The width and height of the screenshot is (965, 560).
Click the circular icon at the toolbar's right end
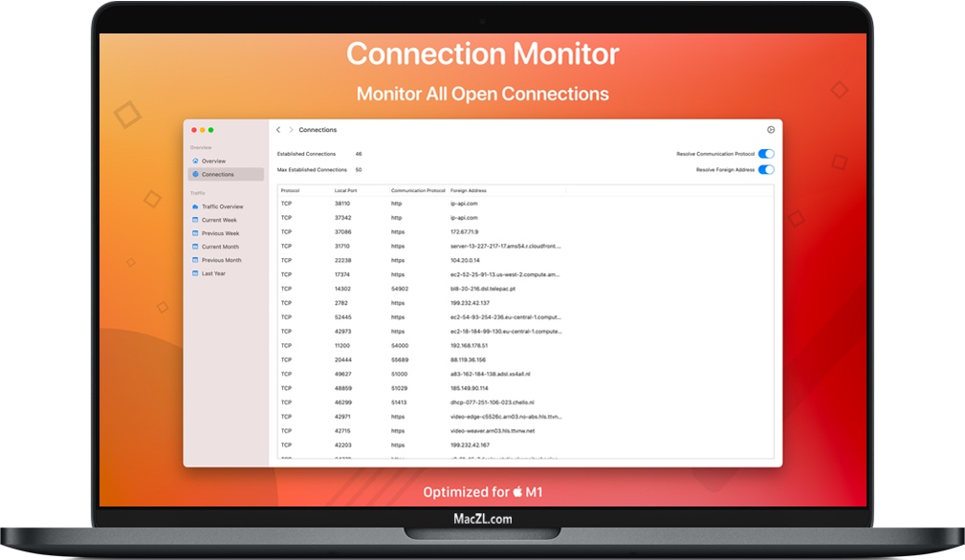point(771,130)
